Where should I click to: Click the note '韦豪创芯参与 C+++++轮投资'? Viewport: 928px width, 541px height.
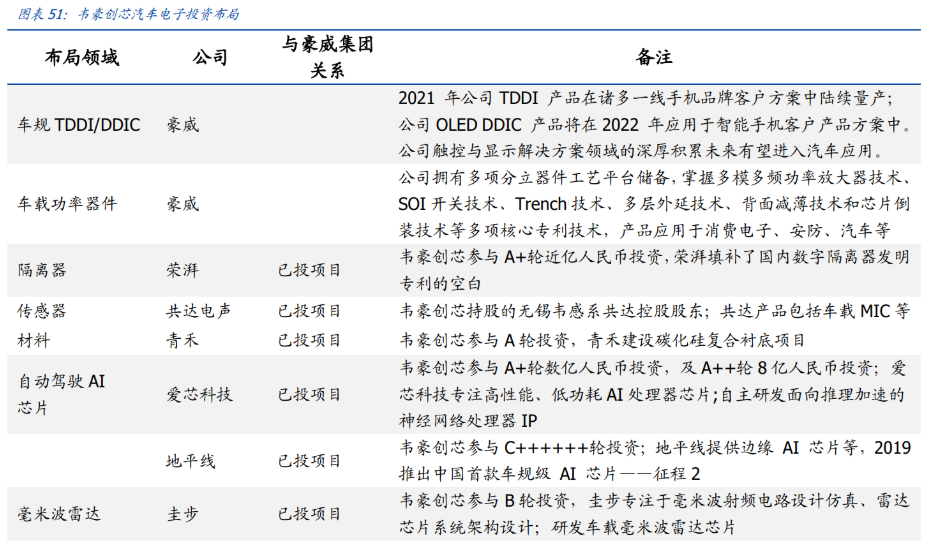tap(654, 447)
